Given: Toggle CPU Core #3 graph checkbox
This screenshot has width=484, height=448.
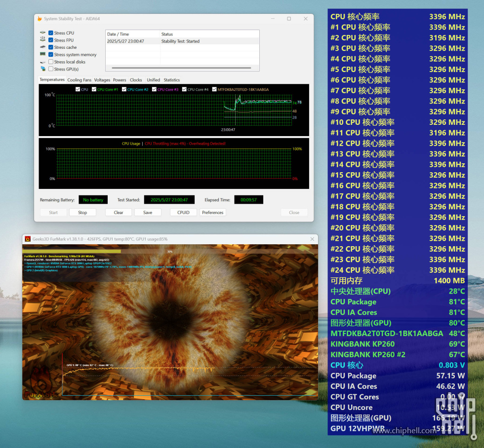Looking at the screenshot, I should pyautogui.click(x=154, y=89).
